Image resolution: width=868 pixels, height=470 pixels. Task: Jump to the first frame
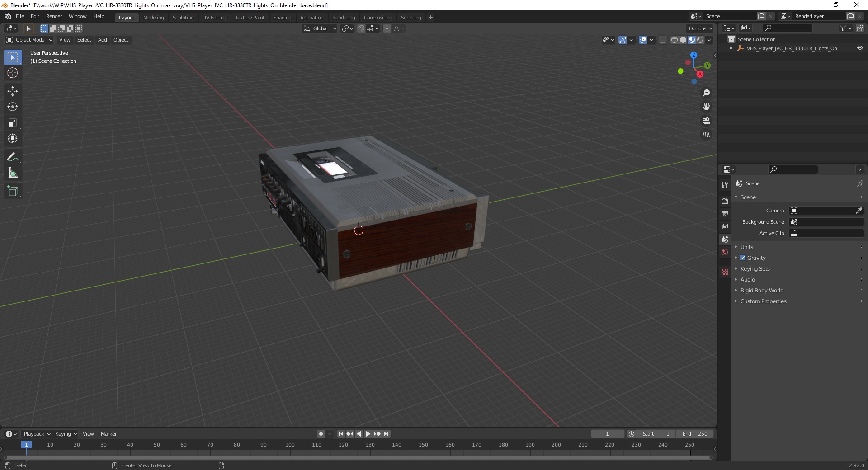[x=341, y=434]
